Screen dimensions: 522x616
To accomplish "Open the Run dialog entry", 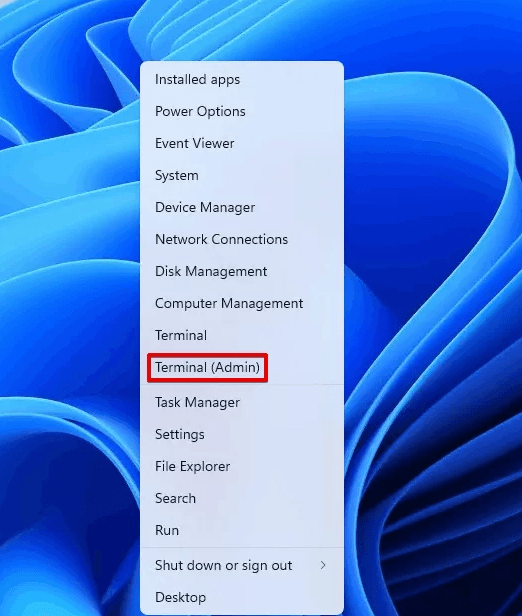I will tap(242, 530).
